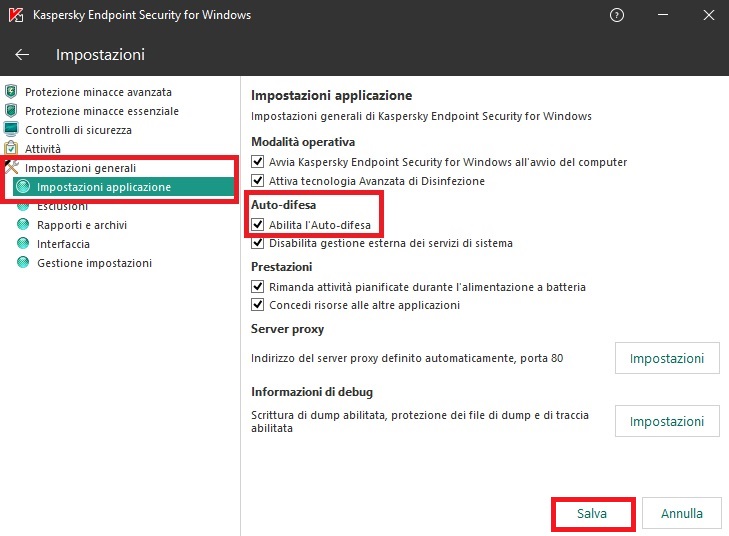The width and height of the screenshot is (729, 536).
Task: Click 'Impostazioni generali di Kaspersky Endpoint Security' description
Action: coord(421,116)
